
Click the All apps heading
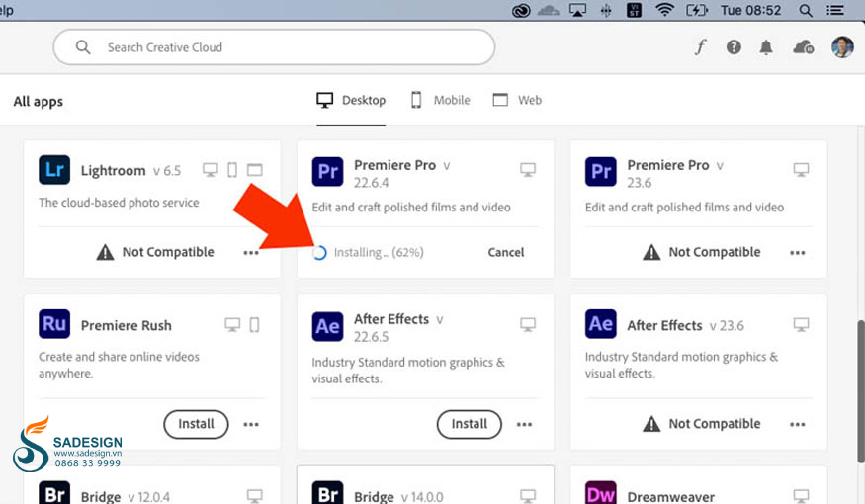click(39, 102)
